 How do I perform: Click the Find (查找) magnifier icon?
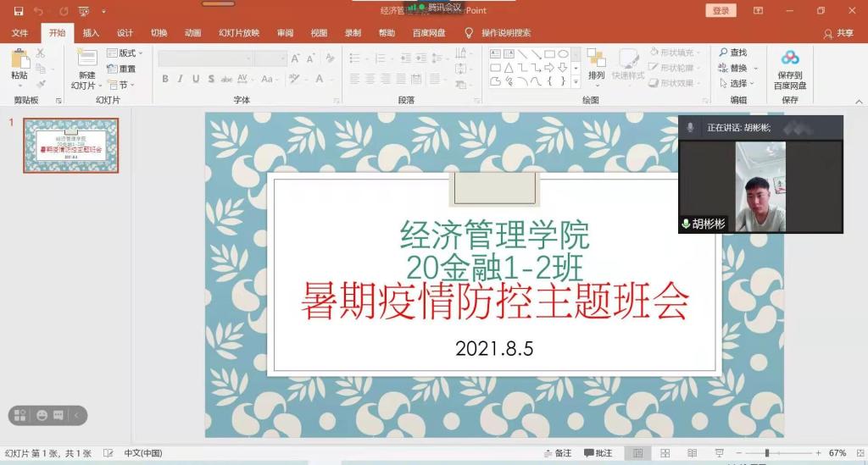pos(724,53)
